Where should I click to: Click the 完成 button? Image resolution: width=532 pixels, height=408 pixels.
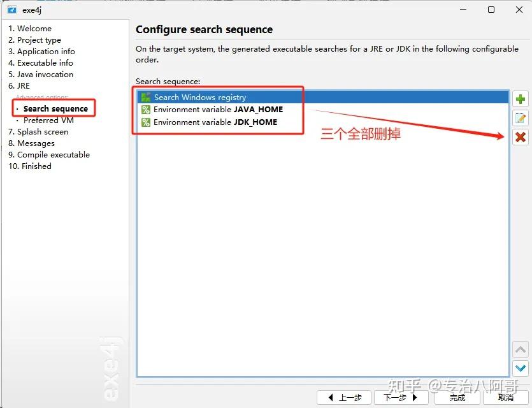pos(457,397)
